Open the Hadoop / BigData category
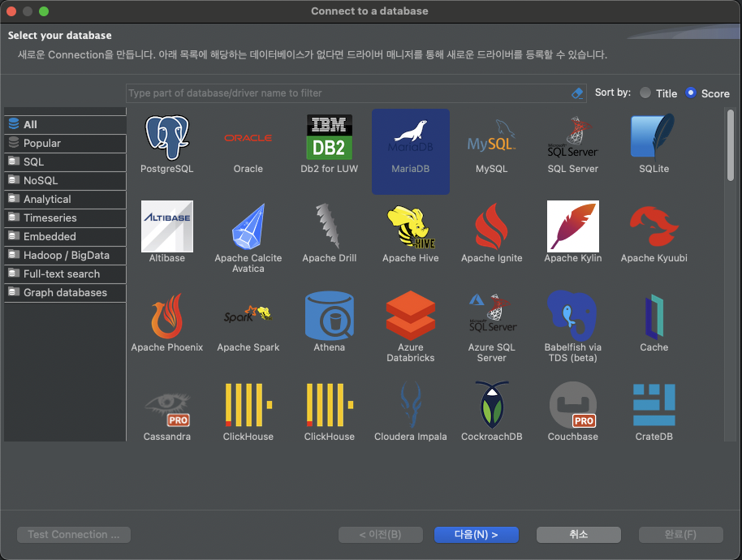Viewport: 742px width, 560px height. (65, 255)
